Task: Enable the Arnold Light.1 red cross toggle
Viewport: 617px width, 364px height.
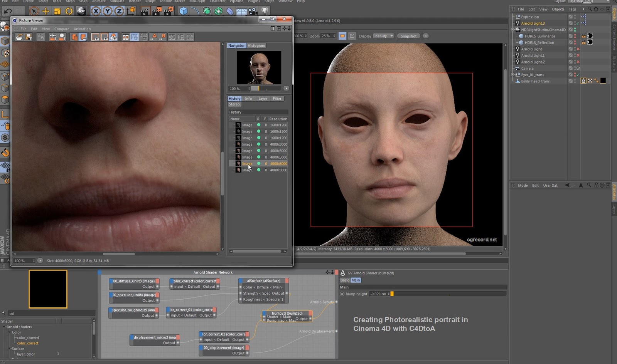Action: pyautogui.click(x=578, y=55)
